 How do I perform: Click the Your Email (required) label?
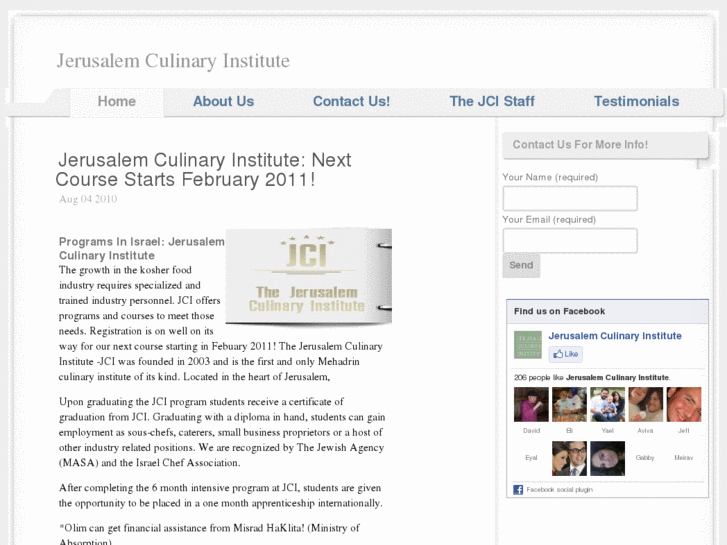tap(549, 219)
